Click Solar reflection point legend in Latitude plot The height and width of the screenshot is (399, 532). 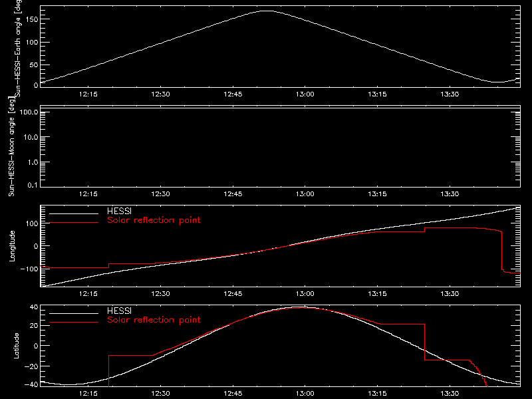tap(154, 320)
